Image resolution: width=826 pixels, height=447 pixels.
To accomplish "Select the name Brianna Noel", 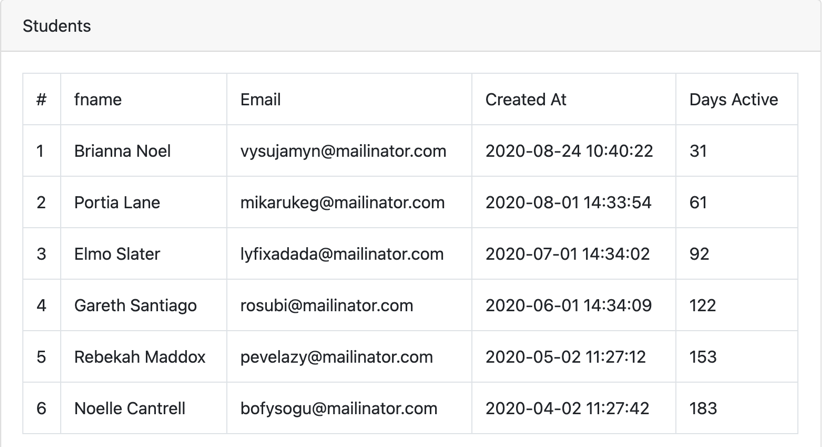I will (x=122, y=151).
